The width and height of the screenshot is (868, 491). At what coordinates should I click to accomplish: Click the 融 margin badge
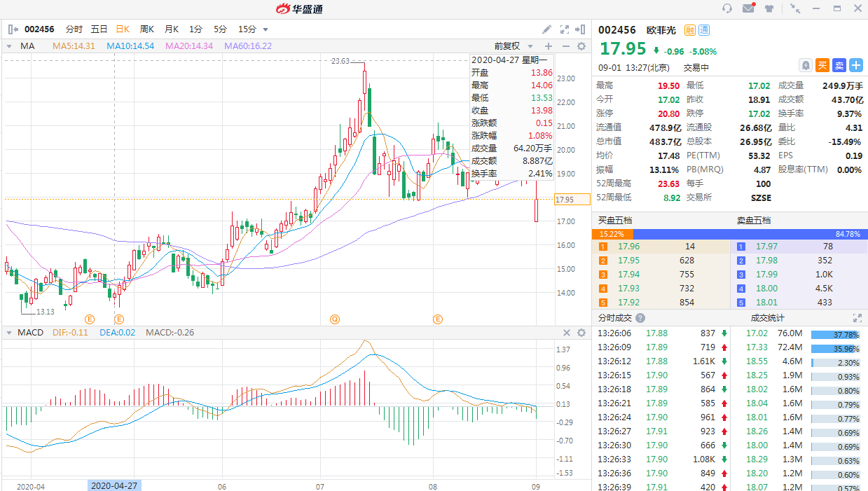690,30
